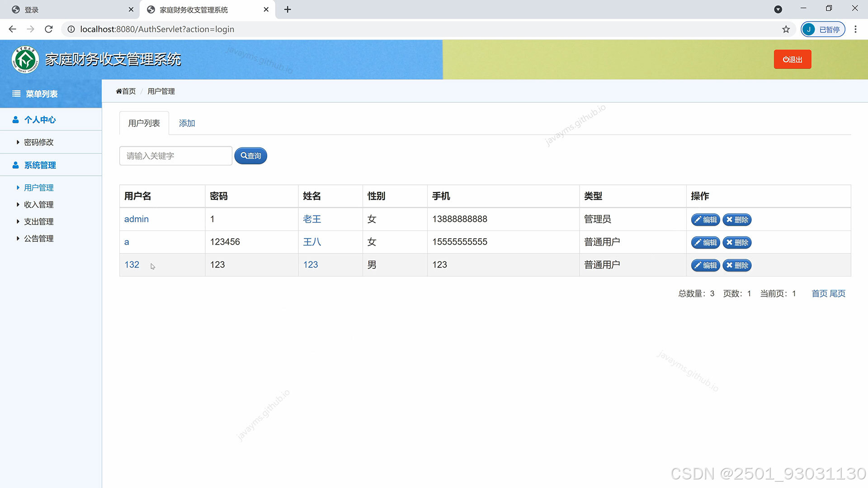Edit the user with username 132
Image resolution: width=868 pixels, height=488 pixels.
[705, 266]
